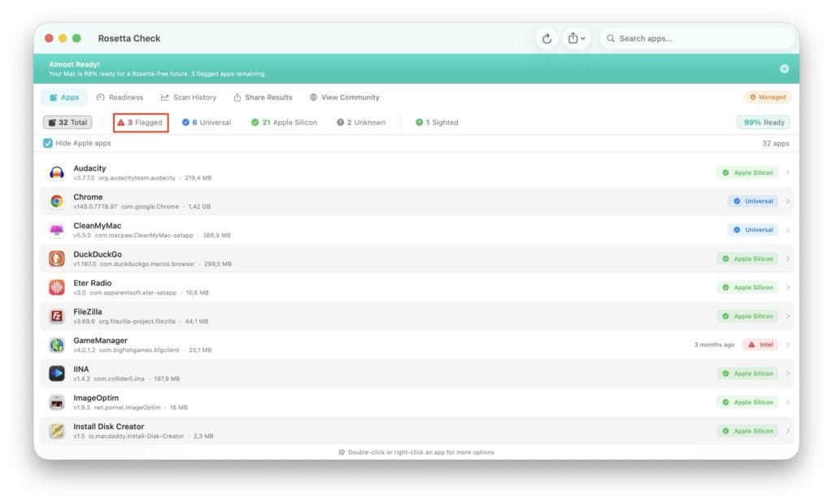The image size is (833, 504).
Task: Expand the Audacity row chevron
Action: pos(787,172)
